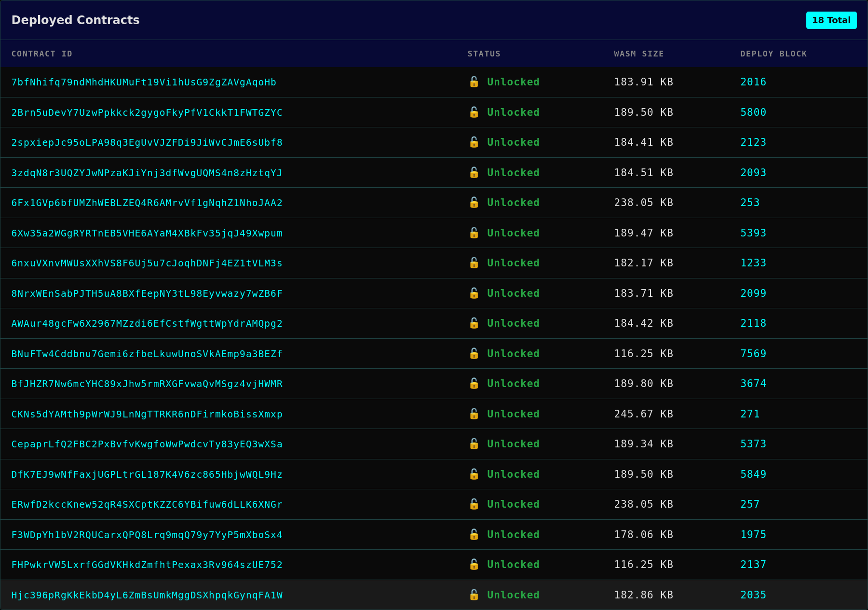Click the padlock icon in the 3zdqN8r3UQZ row
The width and height of the screenshot is (868, 610).
(474, 172)
